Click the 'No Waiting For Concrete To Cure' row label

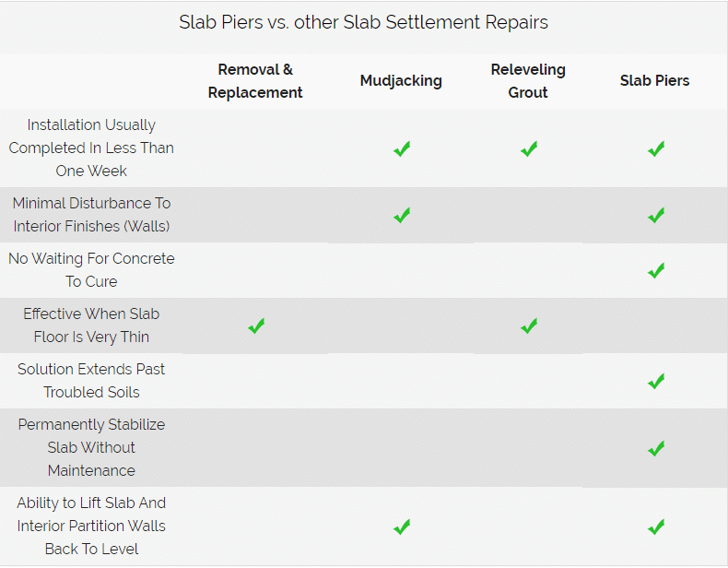(x=91, y=270)
